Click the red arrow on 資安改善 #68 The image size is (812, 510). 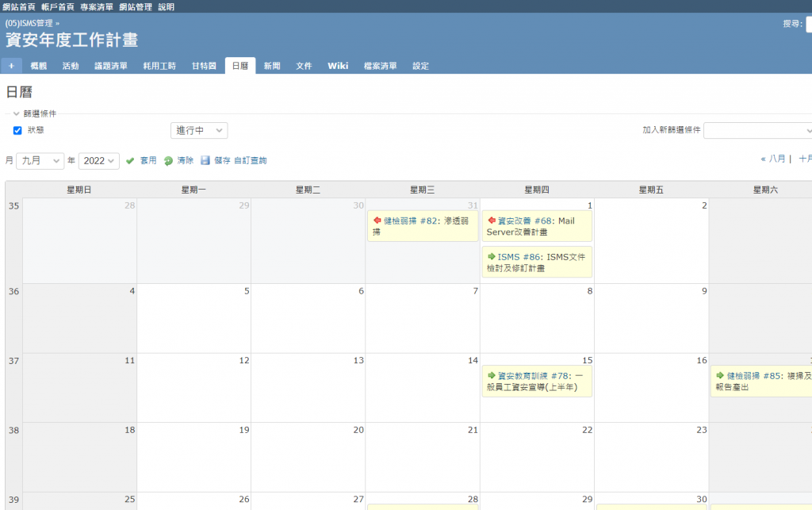pyautogui.click(x=492, y=221)
